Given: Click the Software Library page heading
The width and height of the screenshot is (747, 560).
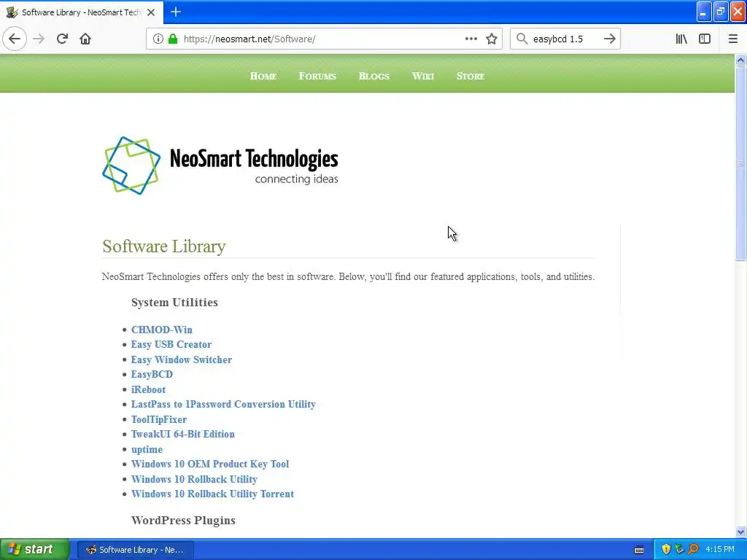Looking at the screenshot, I should [x=164, y=246].
